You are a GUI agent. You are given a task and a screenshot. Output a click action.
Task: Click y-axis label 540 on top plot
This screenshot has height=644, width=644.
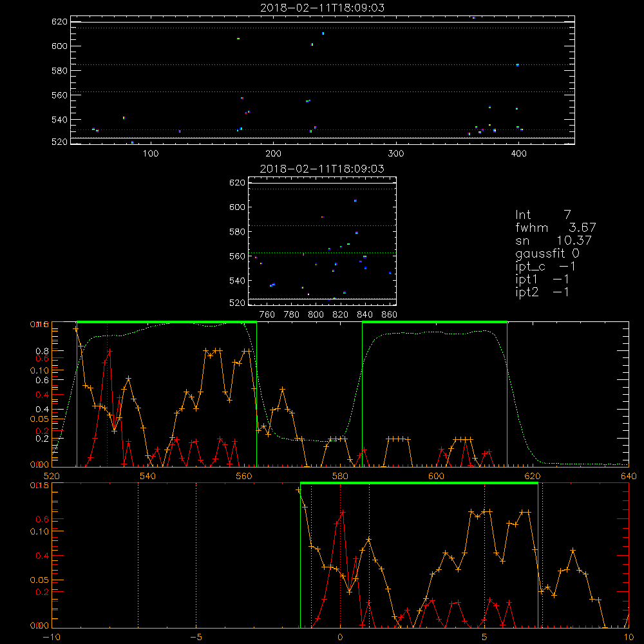coord(59,120)
